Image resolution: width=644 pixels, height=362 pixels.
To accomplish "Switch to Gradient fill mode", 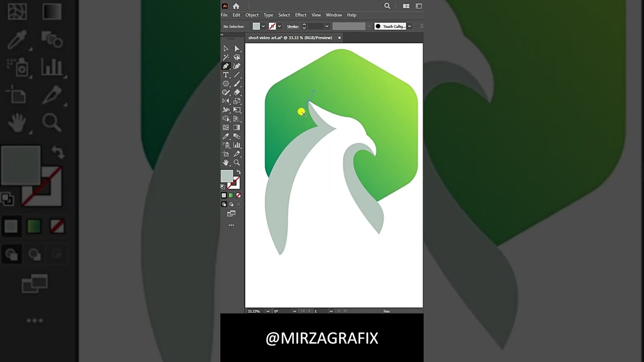I will [x=231, y=196].
